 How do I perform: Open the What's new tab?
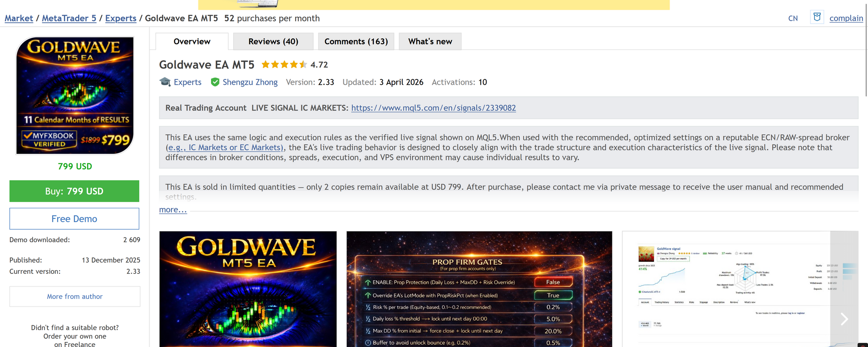coord(430,41)
